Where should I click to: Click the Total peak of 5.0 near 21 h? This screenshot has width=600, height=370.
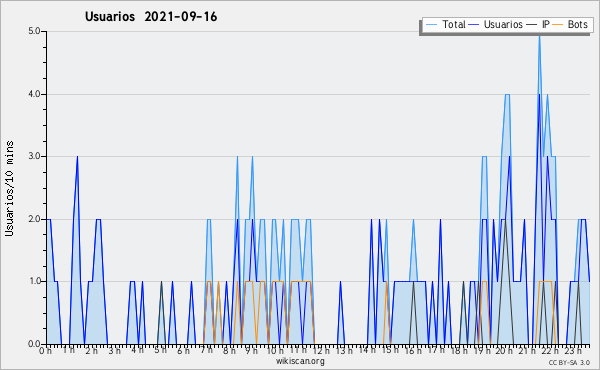[539, 35]
